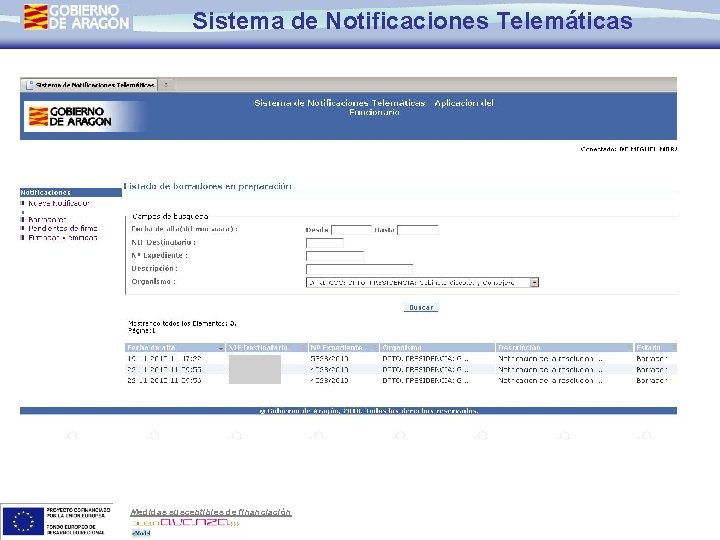Open the Medidas susceptibles de financiación link
Viewport: 720px width, 540px height.
coord(211,512)
